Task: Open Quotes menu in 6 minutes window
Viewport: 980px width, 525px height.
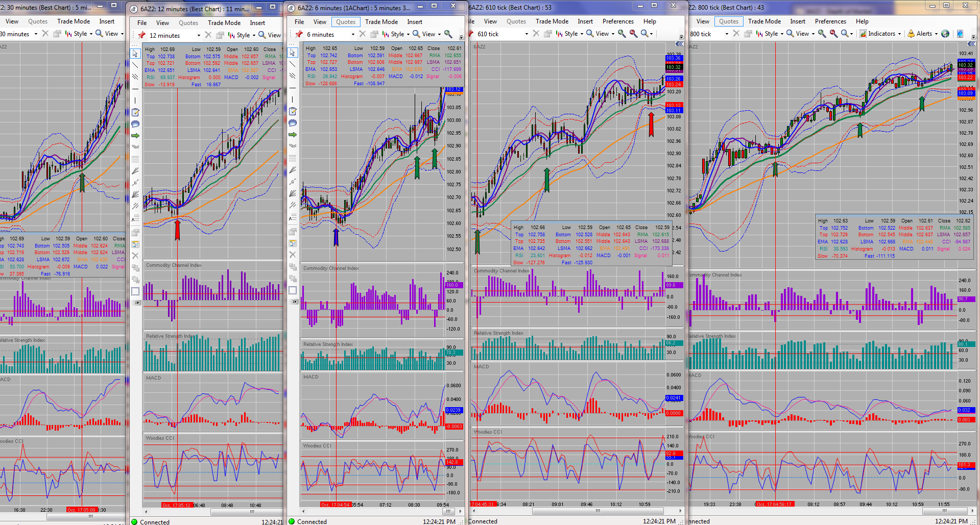Action: point(346,22)
